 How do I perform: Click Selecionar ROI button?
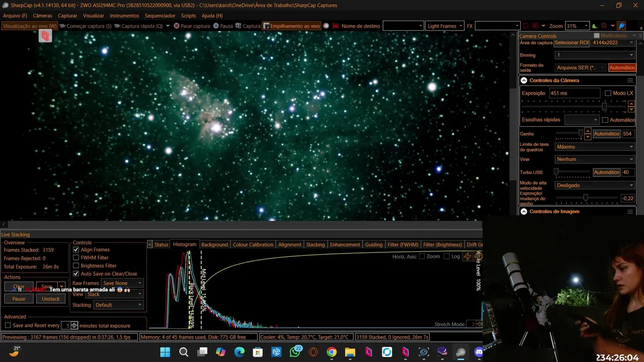[572, 43]
